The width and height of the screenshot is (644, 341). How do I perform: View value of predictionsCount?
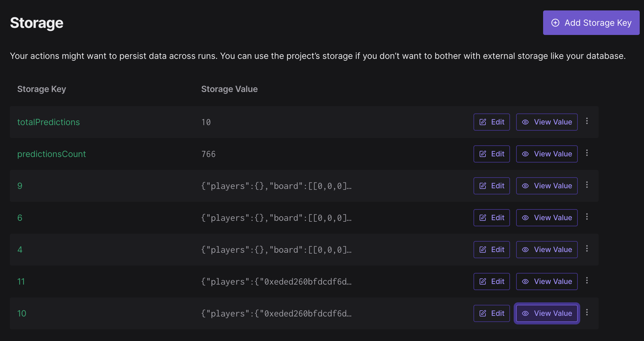pos(547,154)
